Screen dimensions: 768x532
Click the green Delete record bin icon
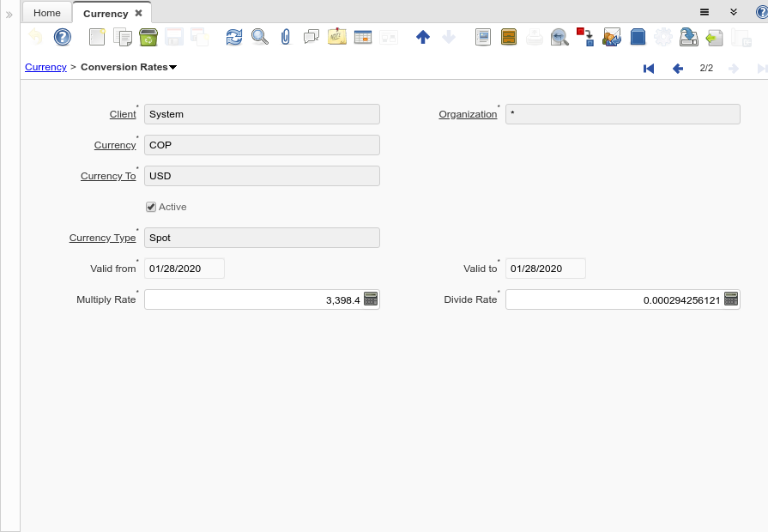[148, 37]
